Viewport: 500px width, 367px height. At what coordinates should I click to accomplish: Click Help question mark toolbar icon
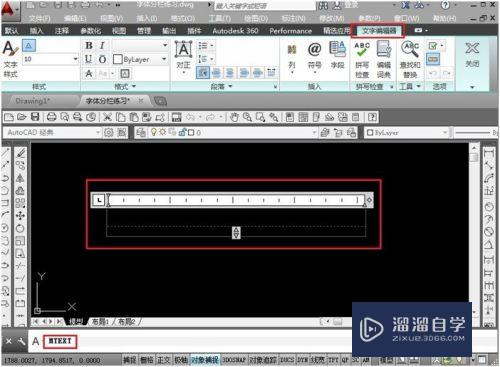point(372,117)
